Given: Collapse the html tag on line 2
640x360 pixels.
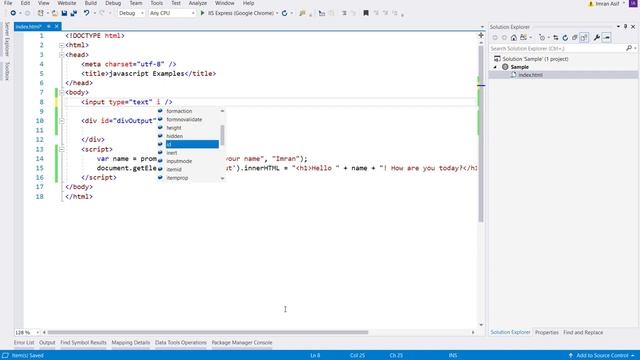Looking at the screenshot, I should (x=62, y=45).
